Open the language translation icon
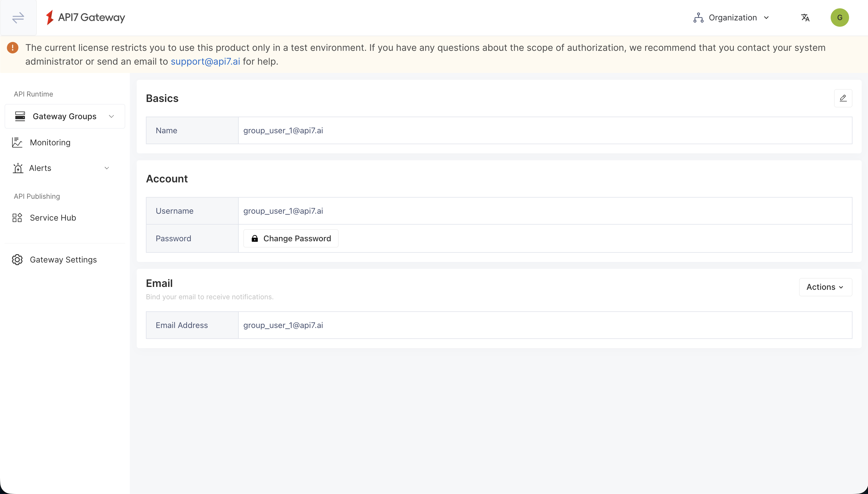The height and width of the screenshot is (494, 868). tap(805, 17)
